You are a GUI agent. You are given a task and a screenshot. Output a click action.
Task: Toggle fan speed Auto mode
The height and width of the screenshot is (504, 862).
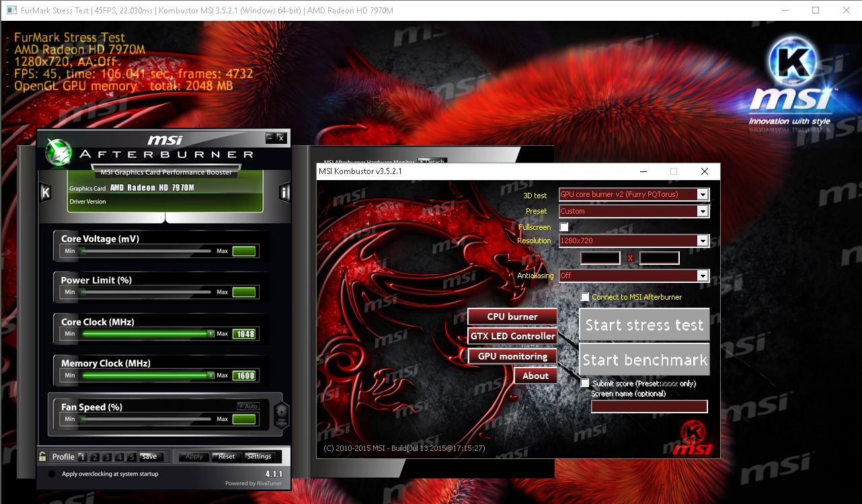click(x=248, y=406)
